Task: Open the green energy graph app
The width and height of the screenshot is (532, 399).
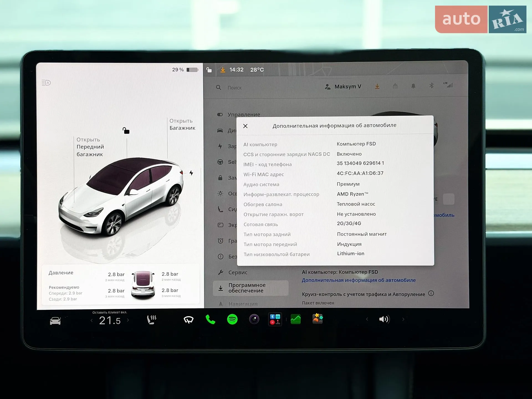Action: point(296,319)
